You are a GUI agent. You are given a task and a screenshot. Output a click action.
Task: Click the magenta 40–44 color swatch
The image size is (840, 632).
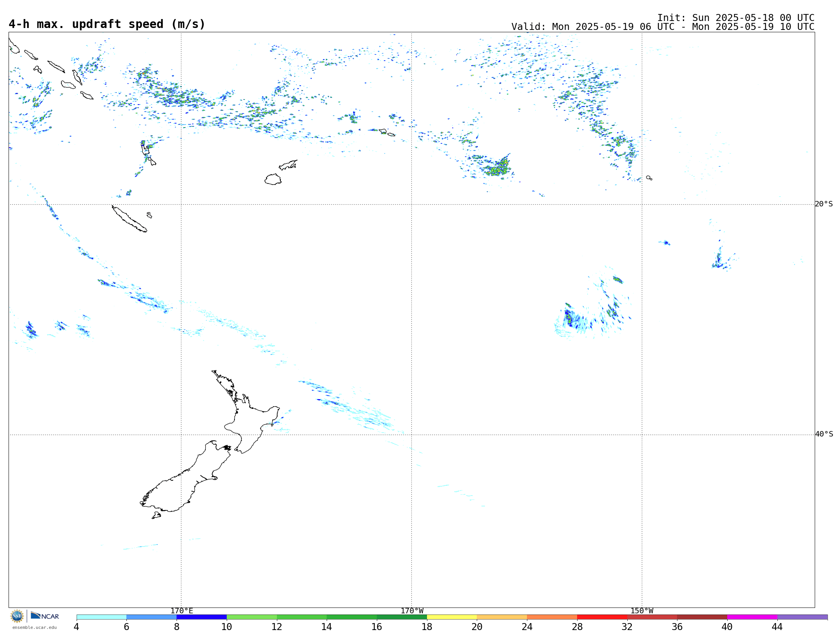point(752,617)
